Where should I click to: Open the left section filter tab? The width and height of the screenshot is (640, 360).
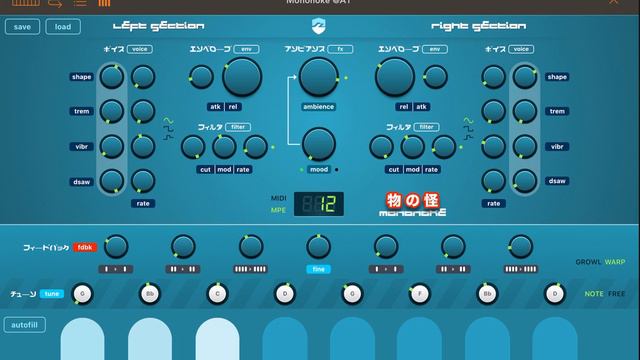click(238, 127)
